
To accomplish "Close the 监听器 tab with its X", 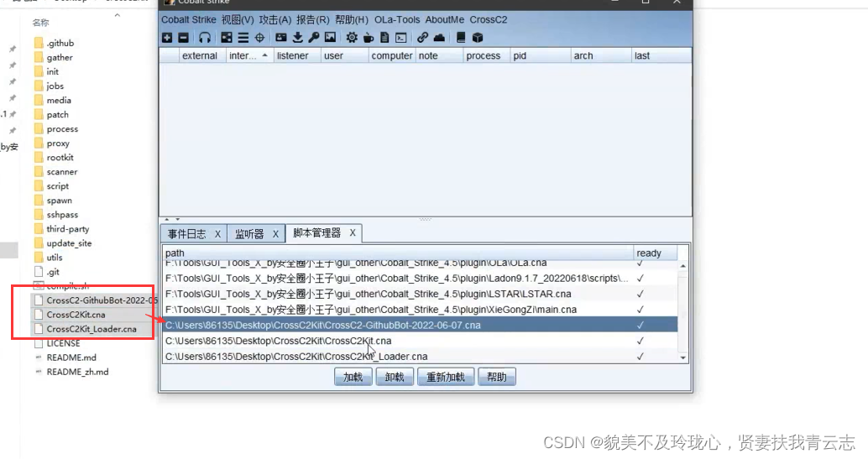I will point(275,233).
